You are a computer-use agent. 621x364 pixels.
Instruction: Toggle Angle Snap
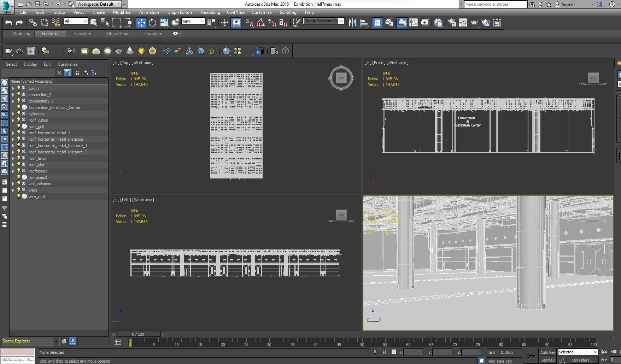pos(261,23)
